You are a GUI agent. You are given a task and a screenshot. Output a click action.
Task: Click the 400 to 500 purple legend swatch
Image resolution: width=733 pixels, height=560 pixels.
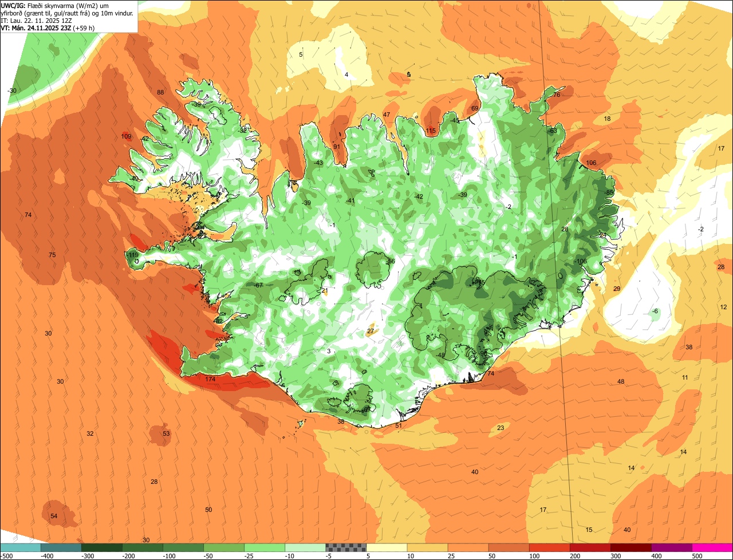coord(671,547)
